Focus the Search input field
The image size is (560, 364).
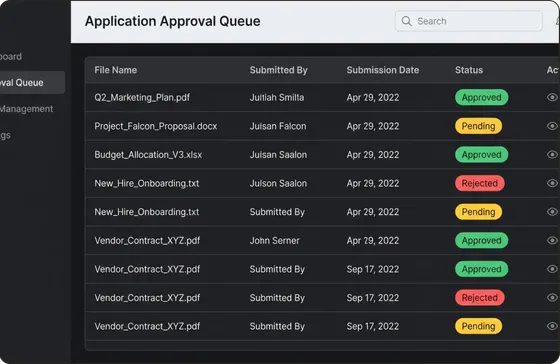469,21
